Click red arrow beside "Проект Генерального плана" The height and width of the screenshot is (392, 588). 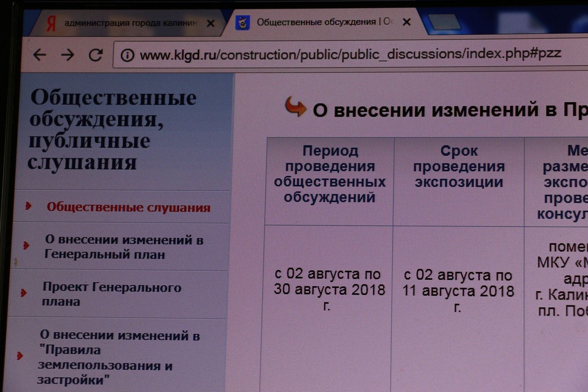pos(23,293)
